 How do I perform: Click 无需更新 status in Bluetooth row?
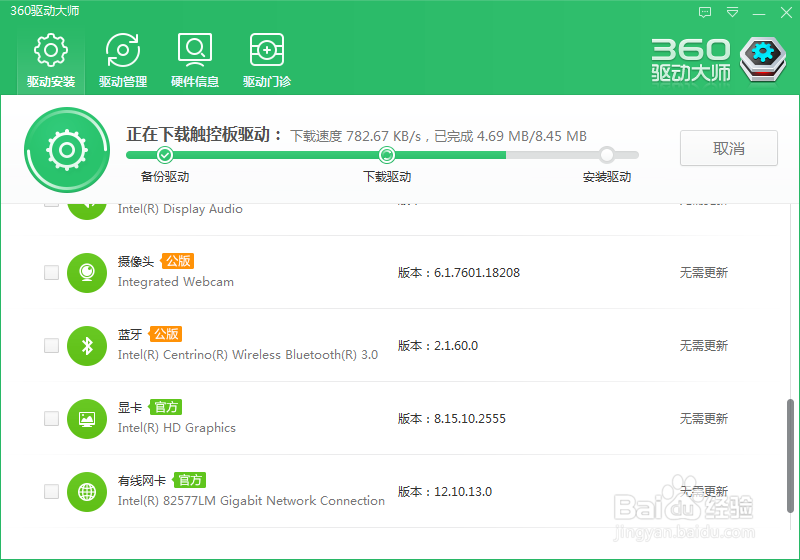(704, 346)
